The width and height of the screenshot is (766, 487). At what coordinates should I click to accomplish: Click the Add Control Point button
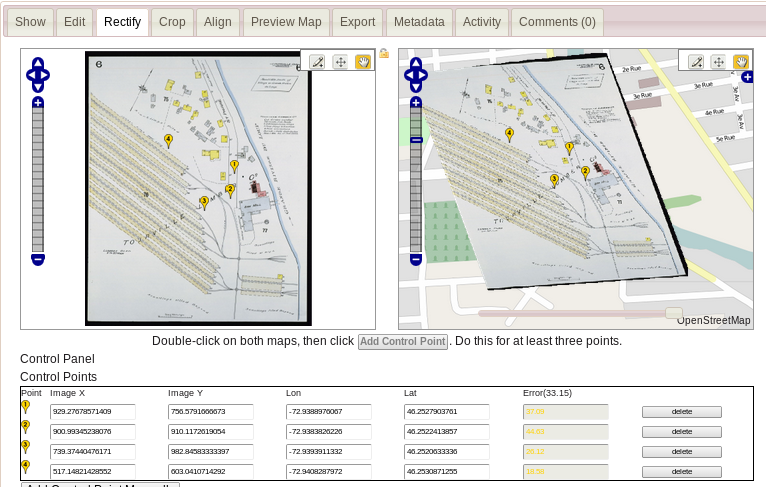[402, 342]
